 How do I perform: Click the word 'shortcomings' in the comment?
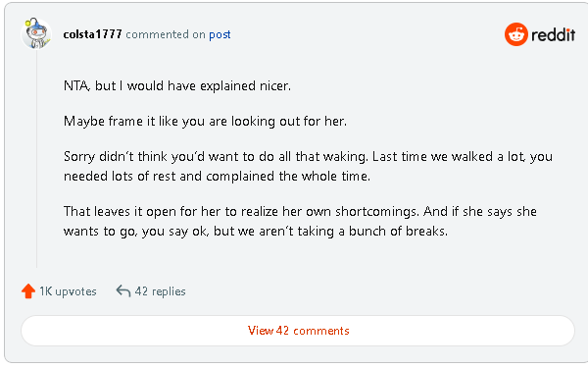pyautogui.click(x=377, y=212)
